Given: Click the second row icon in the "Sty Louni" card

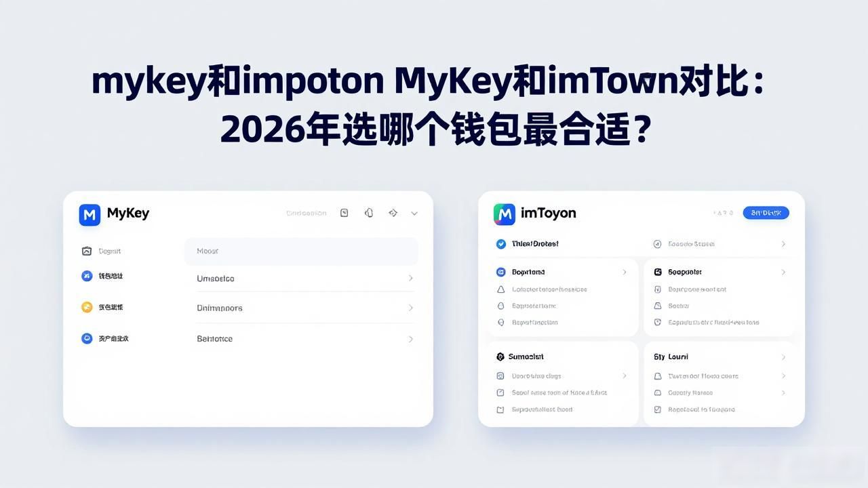Looking at the screenshot, I should point(658,392).
